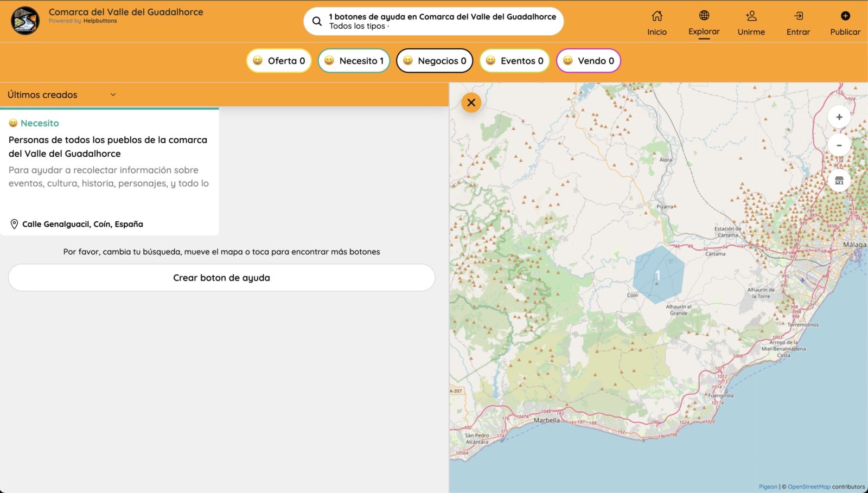Viewport: 868px width, 493px height.
Task: Toggle the Necesito 1 filter
Action: pyautogui.click(x=354, y=61)
